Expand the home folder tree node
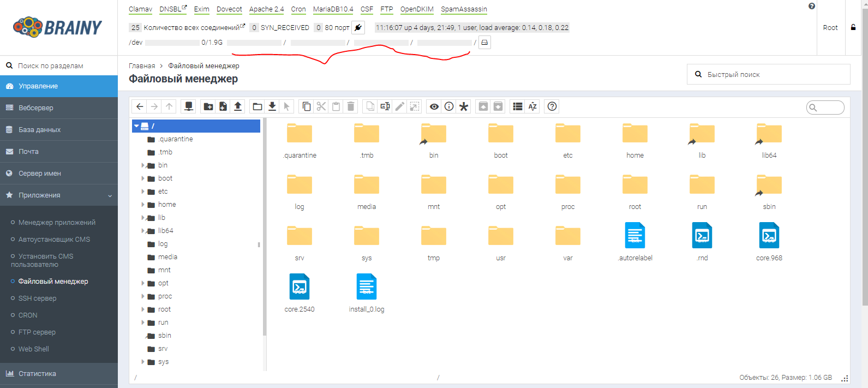Screen dimensions: 868x388 point(143,205)
